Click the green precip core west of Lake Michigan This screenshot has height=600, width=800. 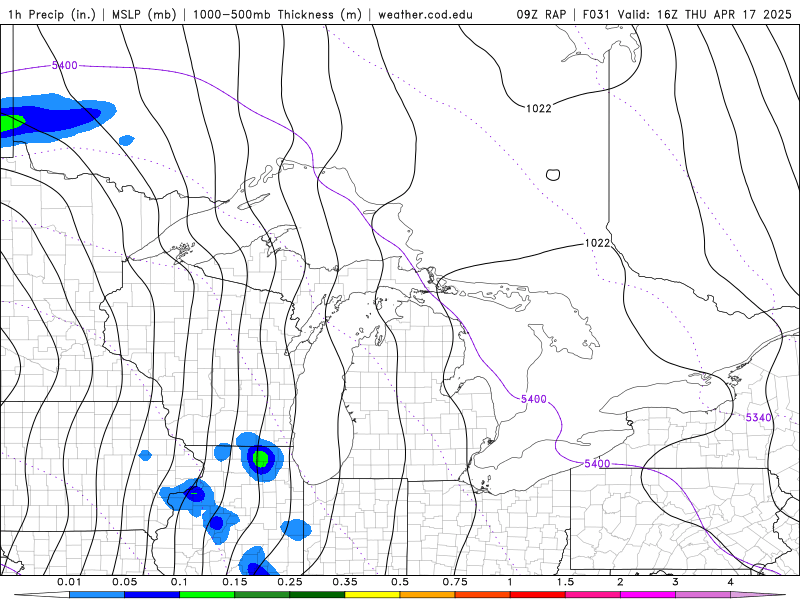(261, 459)
